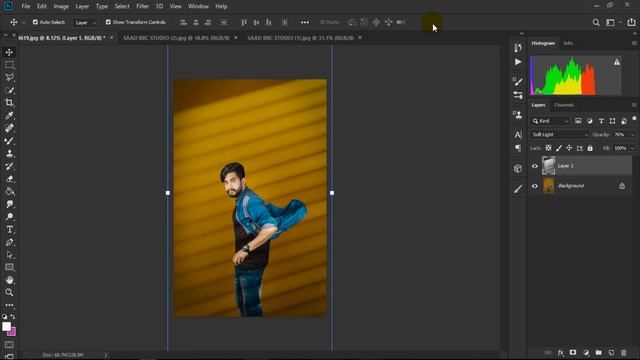Select the Rectangular Marquee tool
Image resolution: width=640 pixels, height=360 pixels.
pos(9,65)
